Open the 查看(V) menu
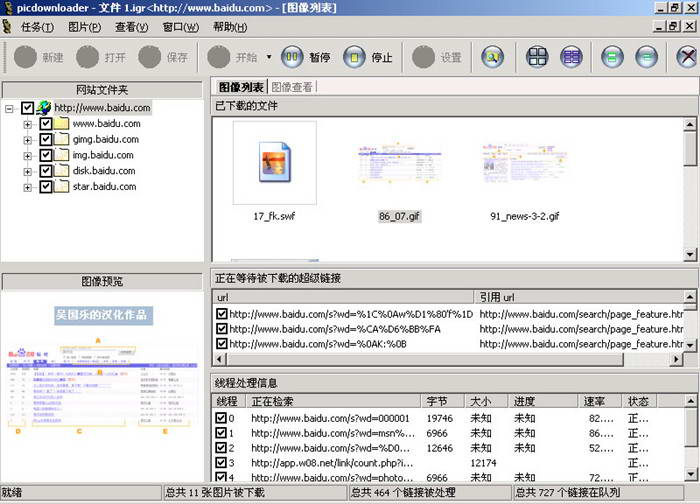 [x=131, y=27]
